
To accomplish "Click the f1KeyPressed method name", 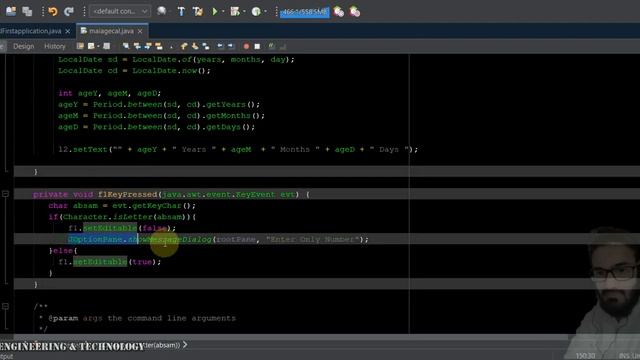I will click(127, 194).
